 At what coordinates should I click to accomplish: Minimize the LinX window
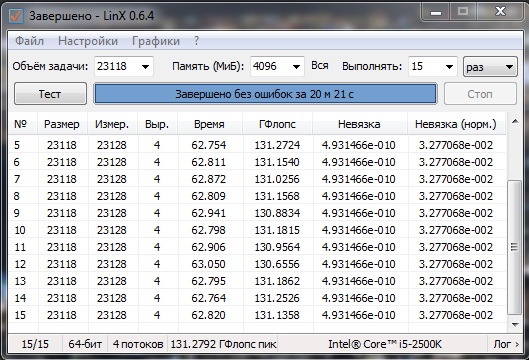click(x=436, y=12)
